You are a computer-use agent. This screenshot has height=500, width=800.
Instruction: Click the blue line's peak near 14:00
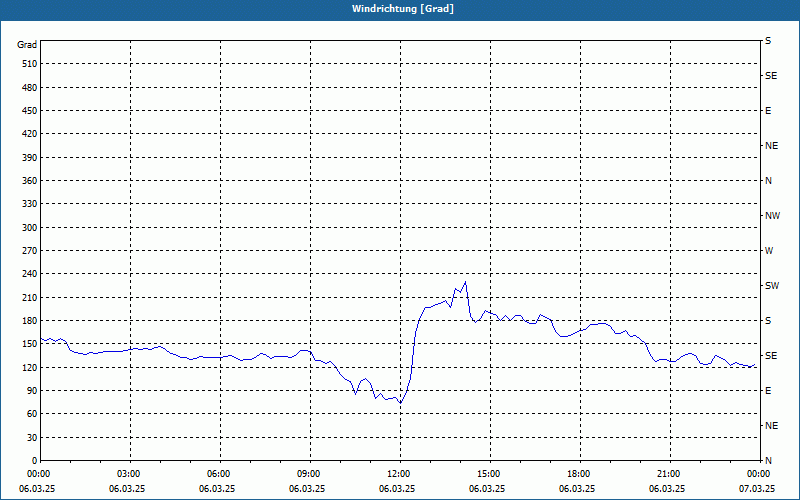(x=465, y=282)
